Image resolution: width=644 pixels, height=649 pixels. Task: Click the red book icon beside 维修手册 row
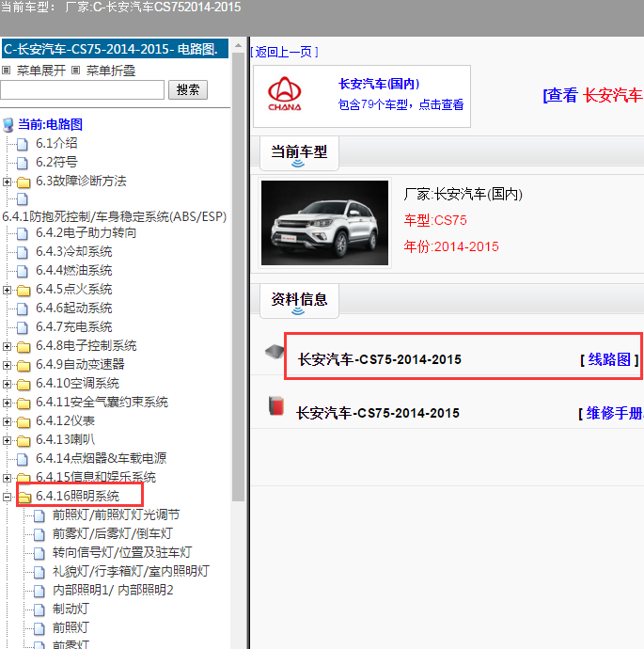276,405
